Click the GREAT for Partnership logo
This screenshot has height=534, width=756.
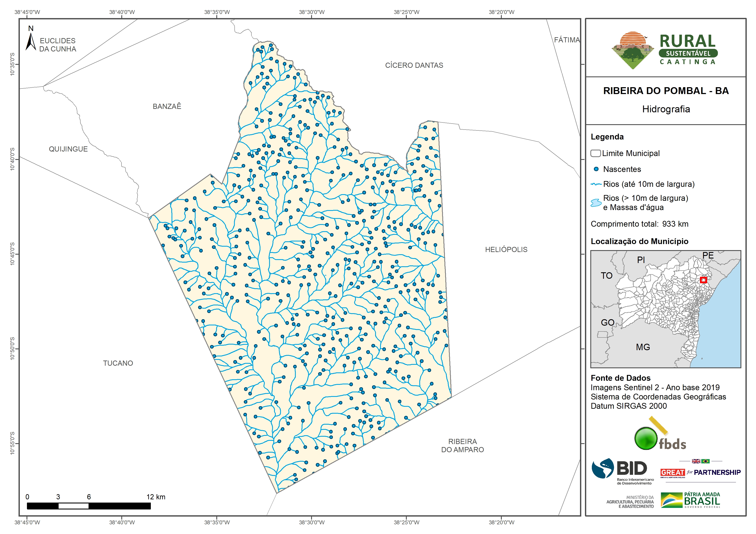700,472
